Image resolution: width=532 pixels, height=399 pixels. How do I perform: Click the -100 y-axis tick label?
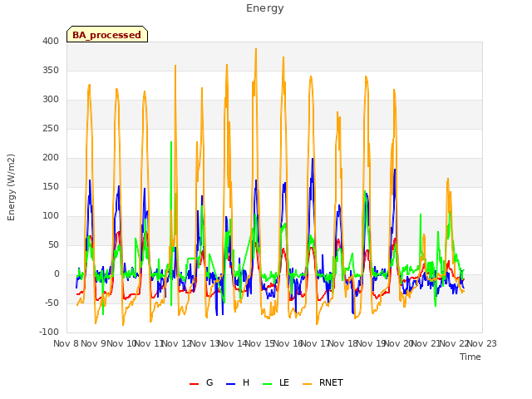49,332
